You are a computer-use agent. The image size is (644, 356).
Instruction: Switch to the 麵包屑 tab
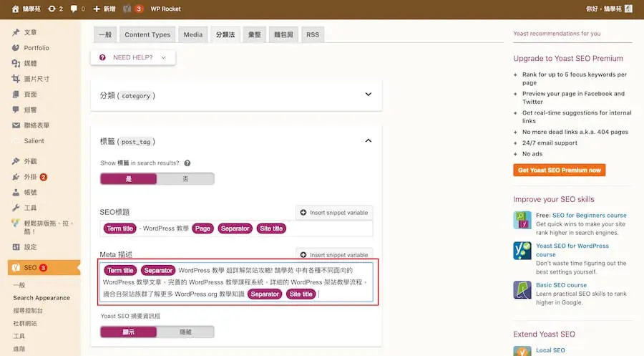(283, 34)
